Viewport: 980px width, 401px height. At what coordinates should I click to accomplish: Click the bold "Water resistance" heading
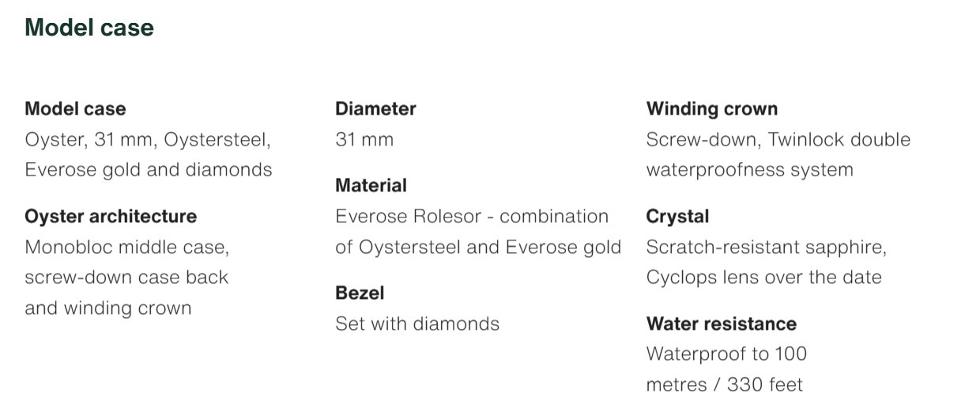pos(722,323)
